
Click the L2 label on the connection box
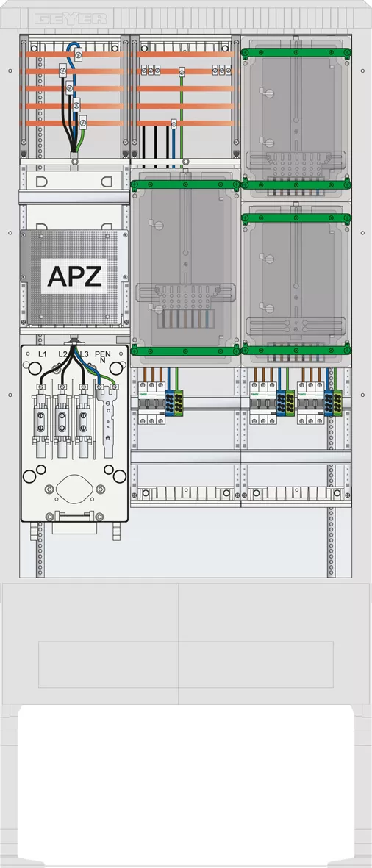pyautogui.click(x=63, y=354)
